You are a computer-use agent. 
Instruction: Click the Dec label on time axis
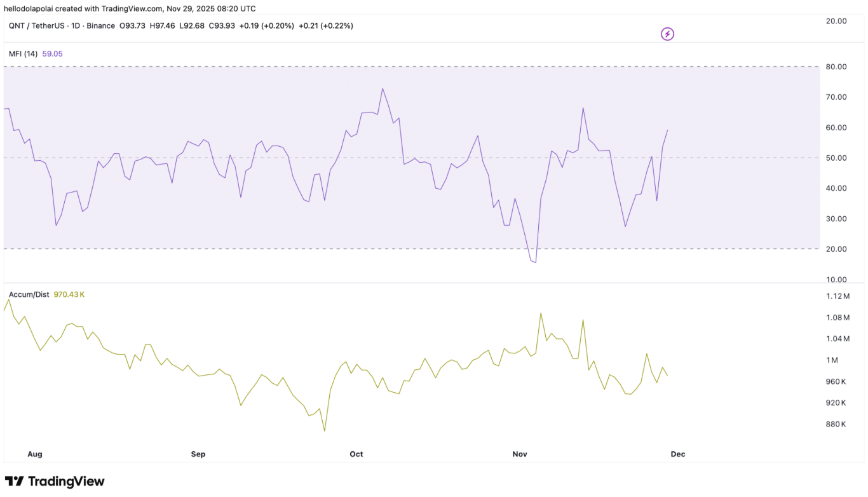click(678, 454)
